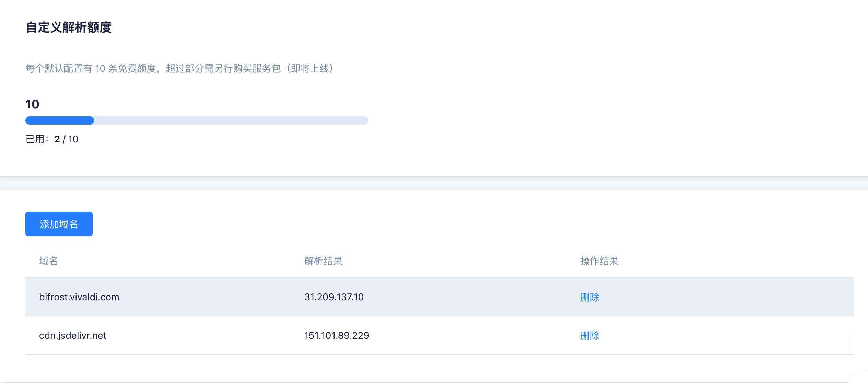Click the gray divider band between sections
Screen dimensions: 868x383
click(434, 183)
